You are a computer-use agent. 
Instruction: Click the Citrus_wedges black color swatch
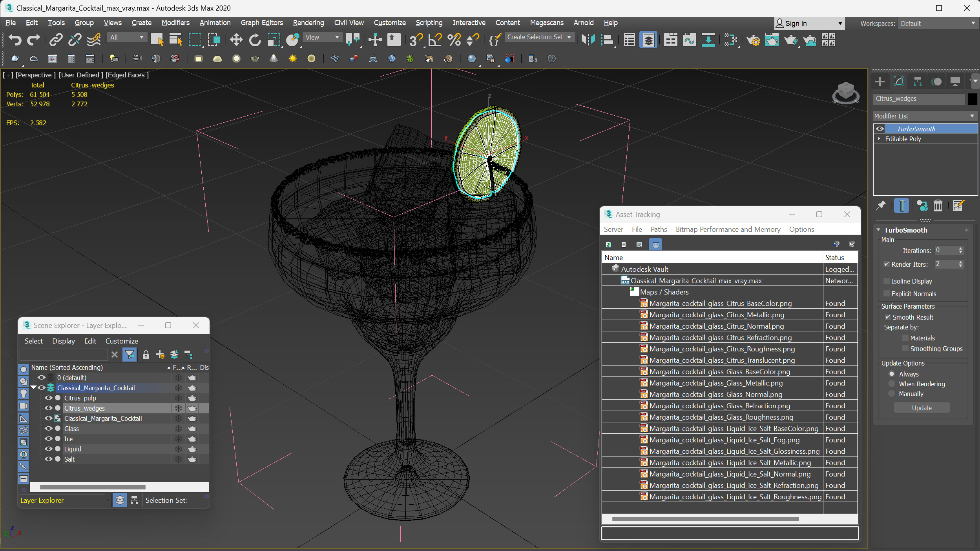click(x=972, y=99)
